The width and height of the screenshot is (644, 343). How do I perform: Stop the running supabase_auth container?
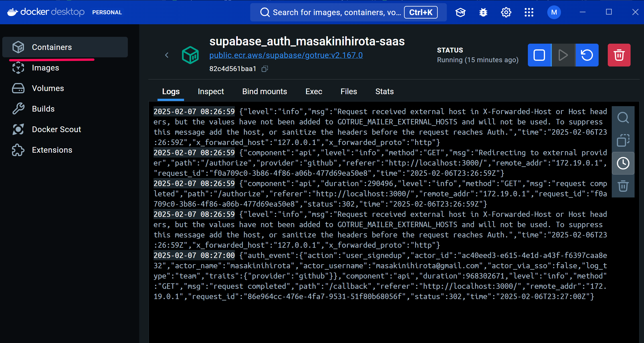pos(539,55)
